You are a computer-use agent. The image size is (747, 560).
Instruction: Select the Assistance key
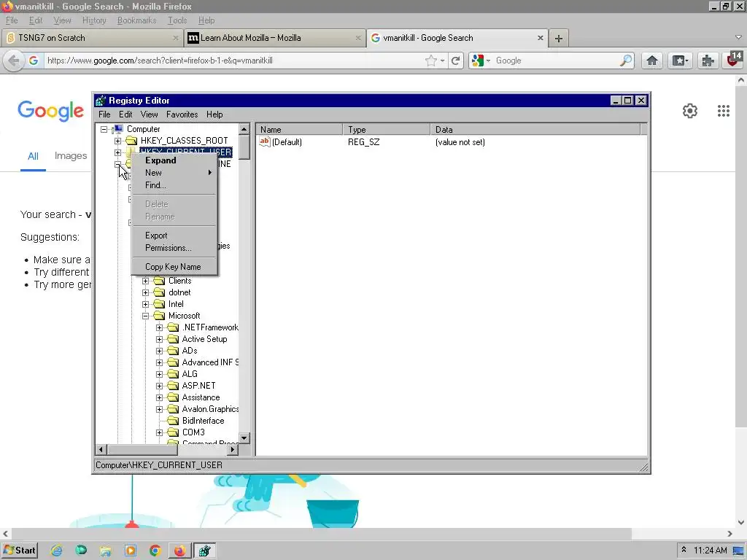[201, 397]
